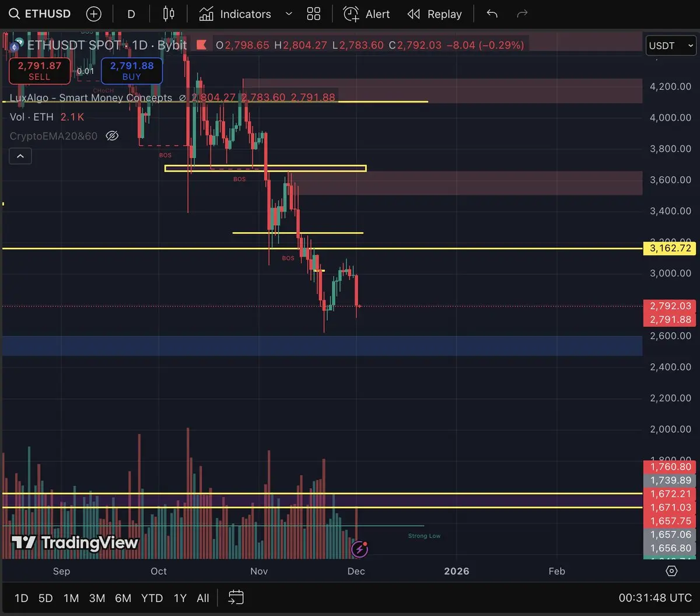Switch to the All range
Viewport: 700px width, 616px height.
203,598
